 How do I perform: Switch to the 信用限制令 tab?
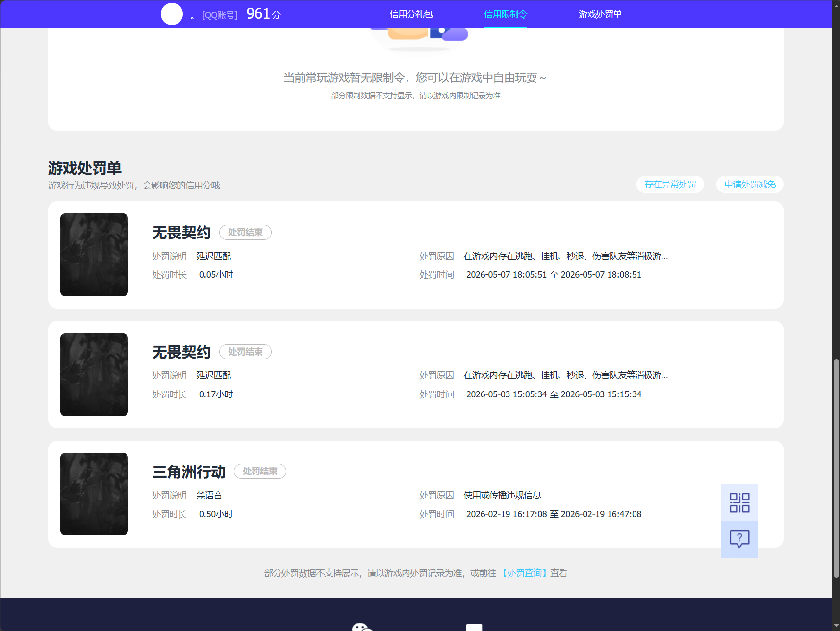[506, 14]
